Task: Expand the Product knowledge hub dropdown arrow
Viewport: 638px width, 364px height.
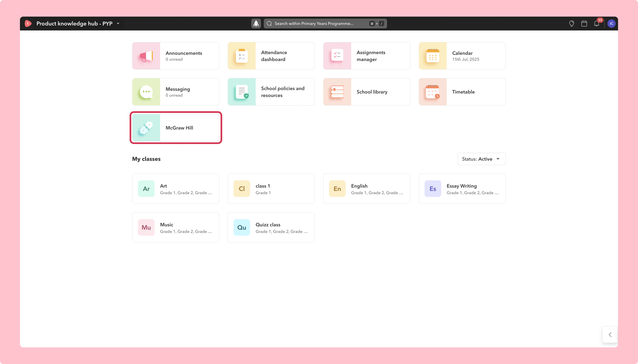Action: coord(118,23)
